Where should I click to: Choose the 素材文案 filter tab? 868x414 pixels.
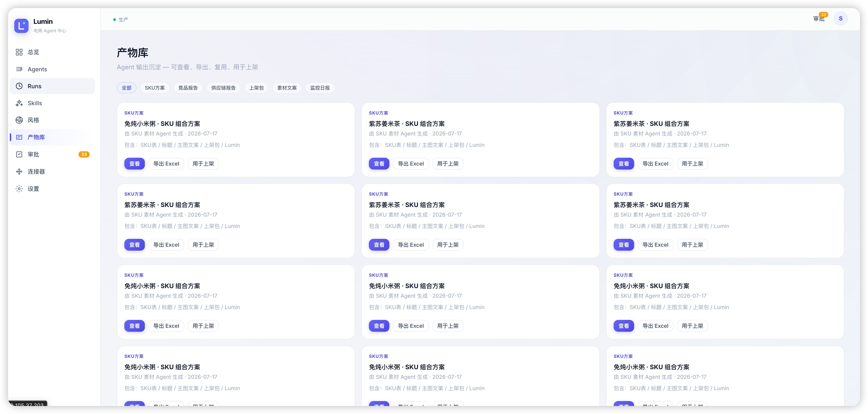(287, 88)
